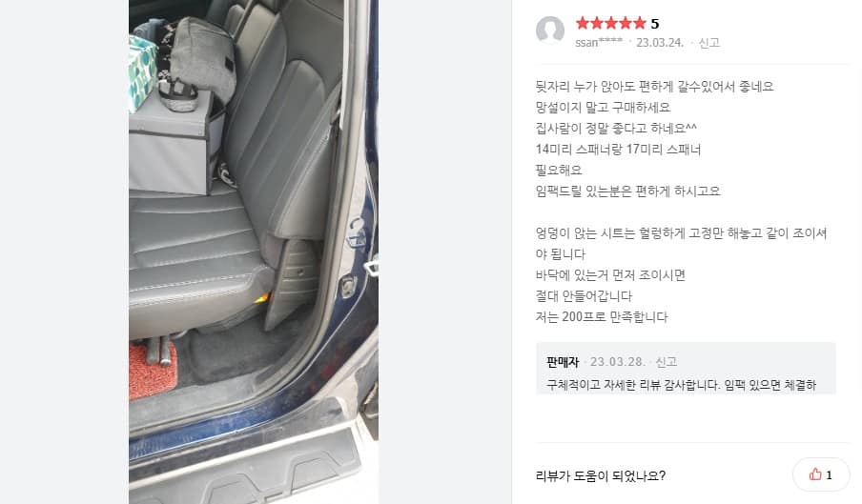Click 신고 link in the seller reply
The height and width of the screenshot is (504, 862).
666,362
